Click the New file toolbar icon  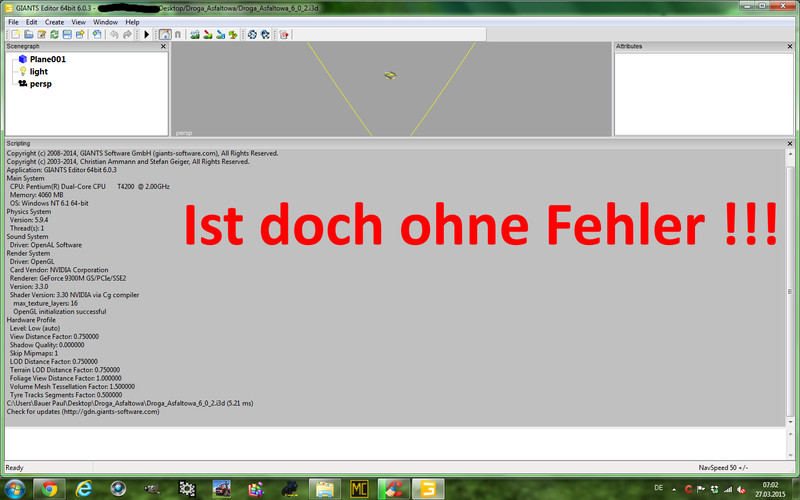coord(14,34)
